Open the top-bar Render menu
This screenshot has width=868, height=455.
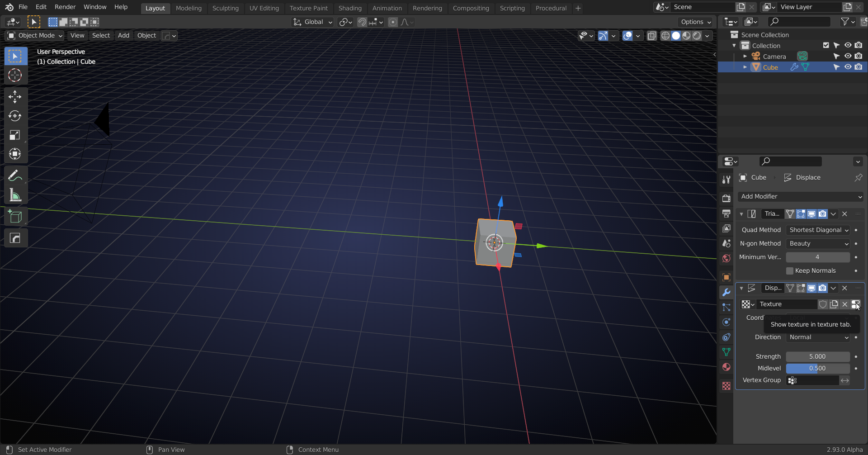(65, 7)
